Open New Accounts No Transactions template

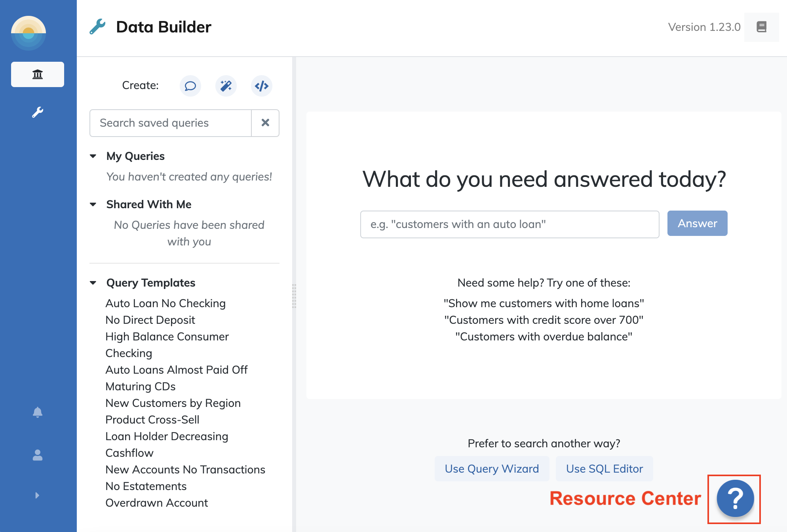(185, 469)
